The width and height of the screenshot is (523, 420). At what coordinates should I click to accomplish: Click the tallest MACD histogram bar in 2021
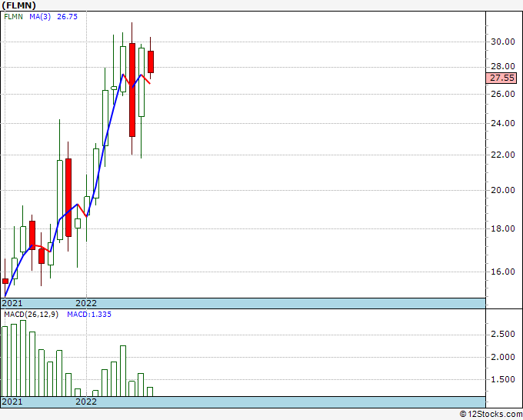tap(23, 358)
